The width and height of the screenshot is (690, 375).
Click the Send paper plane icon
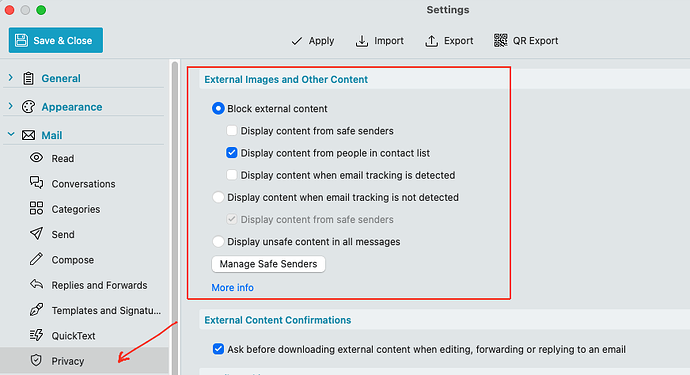37,233
